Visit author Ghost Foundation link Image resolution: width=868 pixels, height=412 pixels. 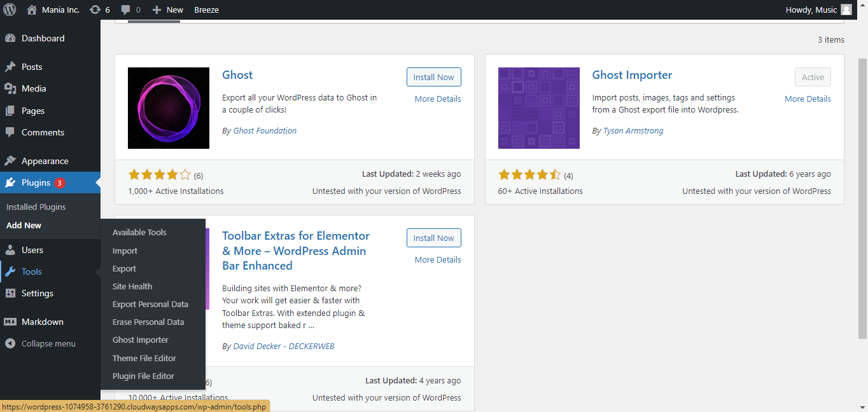265,130
